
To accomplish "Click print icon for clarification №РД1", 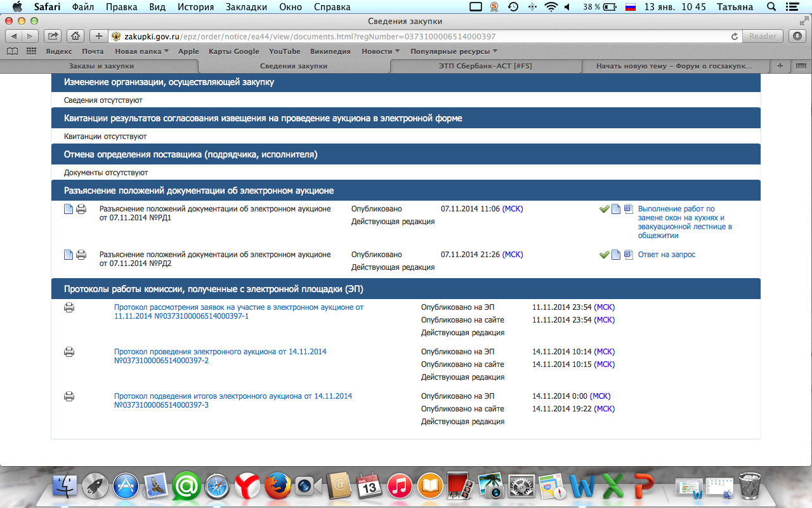I will pyautogui.click(x=81, y=210).
